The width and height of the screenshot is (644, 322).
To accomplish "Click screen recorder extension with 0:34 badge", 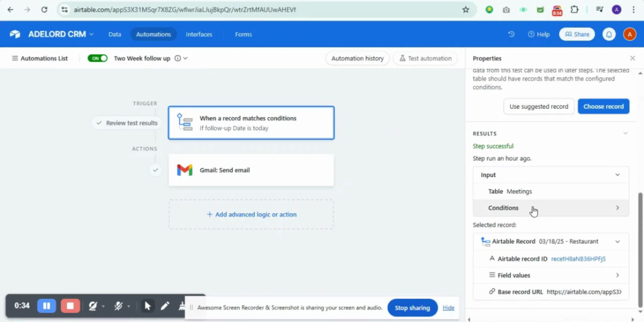I will pos(557,10).
